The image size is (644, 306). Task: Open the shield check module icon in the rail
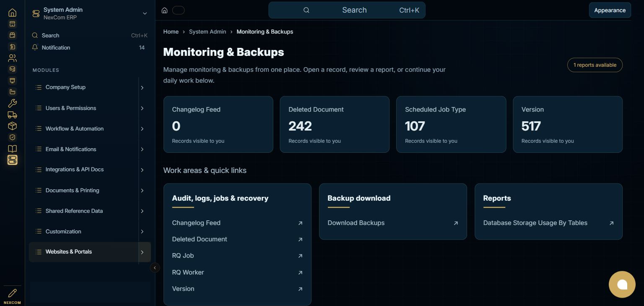click(x=13, y=137)
